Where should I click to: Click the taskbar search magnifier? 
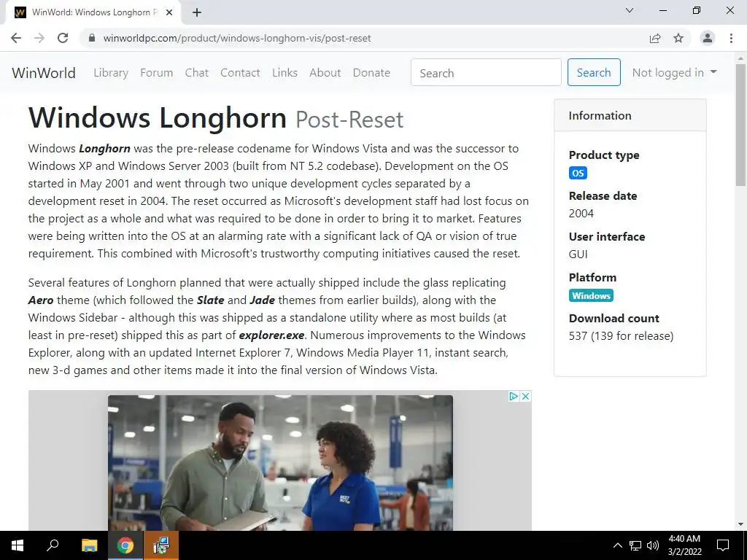click(53, 545)
